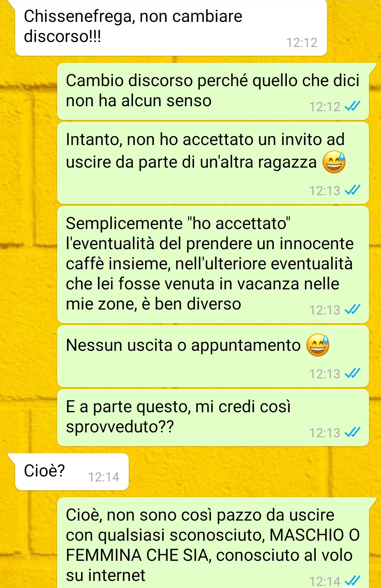Select message starting 'Intanto, non ho accettato'

(x=213, y=163)
